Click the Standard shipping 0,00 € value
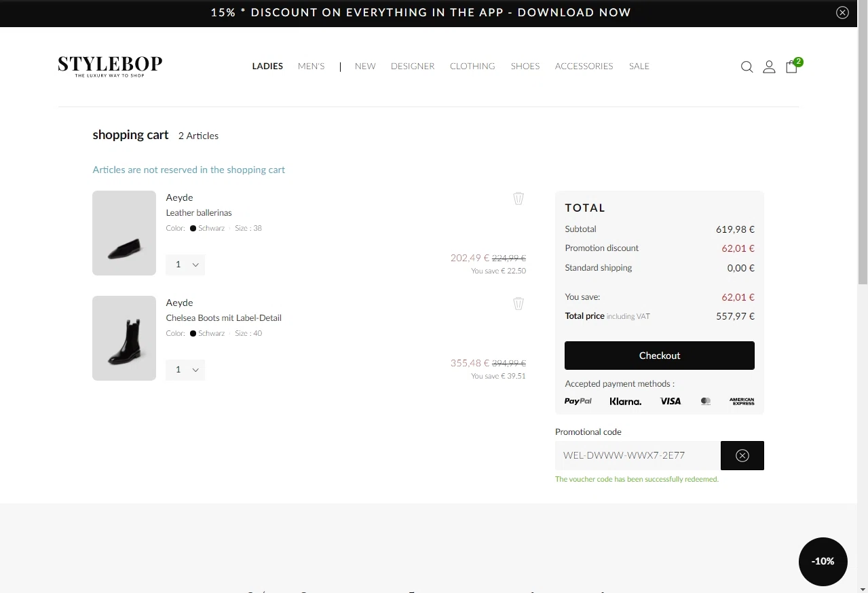 pyautogui.click(x=741, y=268)
